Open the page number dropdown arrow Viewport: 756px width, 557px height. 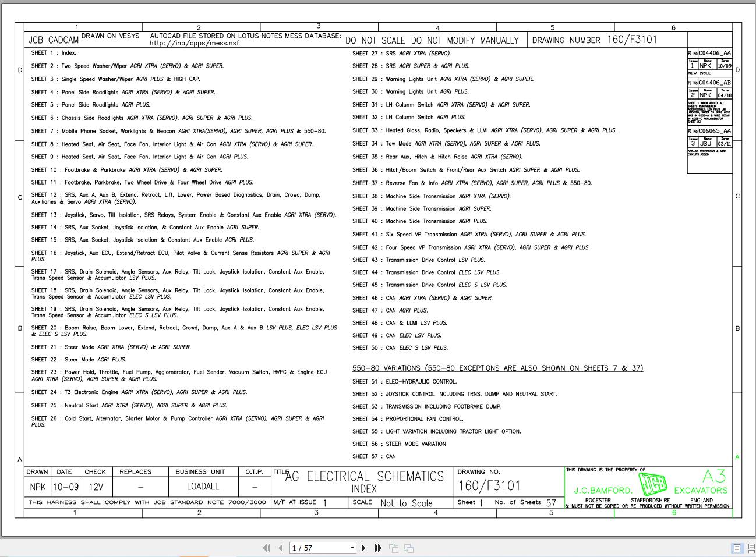(x=352, y=548)
